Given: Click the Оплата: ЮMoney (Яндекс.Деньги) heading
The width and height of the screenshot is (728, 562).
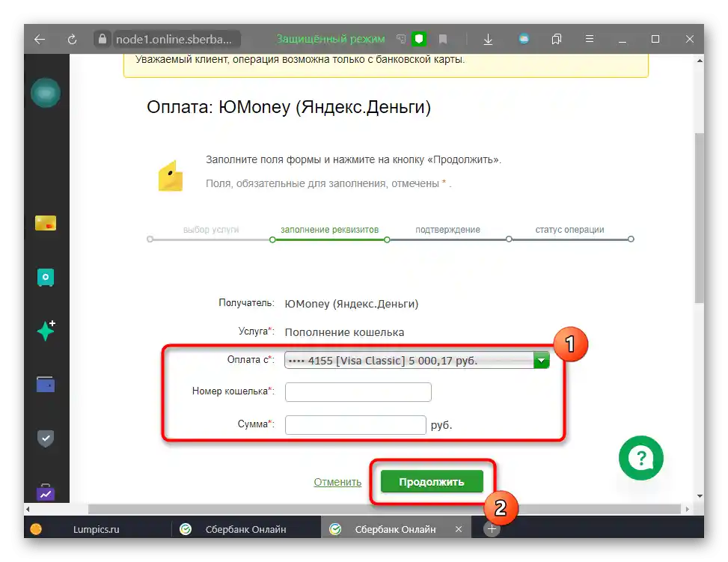Looking at the screenshot, I should (x=289, y=107).
